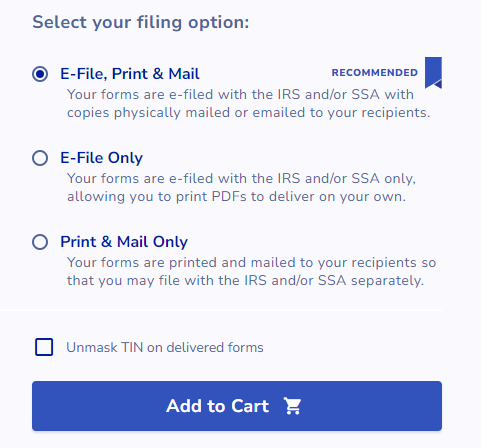The width and height of the screenshot is (481, 448).
Task: Choose the E-File Only radio button
Action: (40, 158)
